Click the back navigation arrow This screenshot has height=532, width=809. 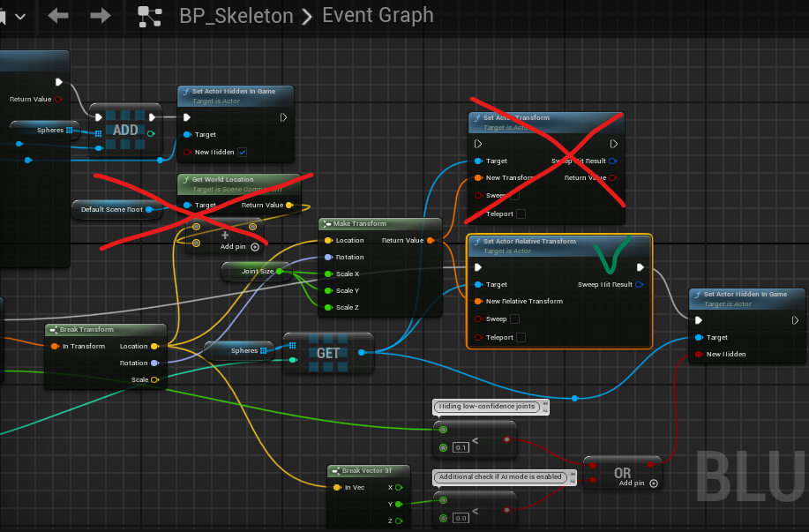tap(58, 16)
